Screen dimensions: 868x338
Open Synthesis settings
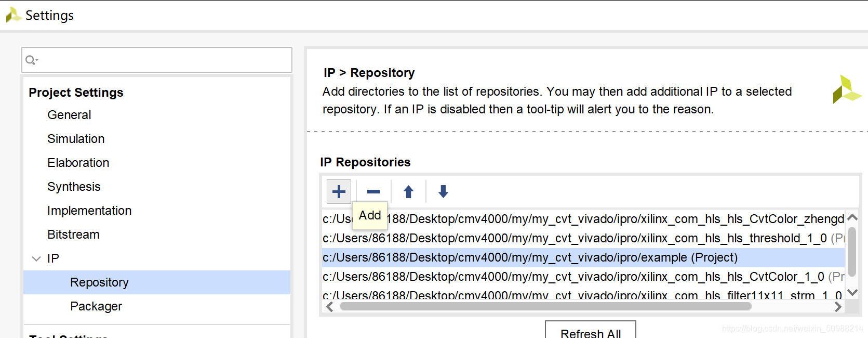pyautogui.click(x=74, y=187)
